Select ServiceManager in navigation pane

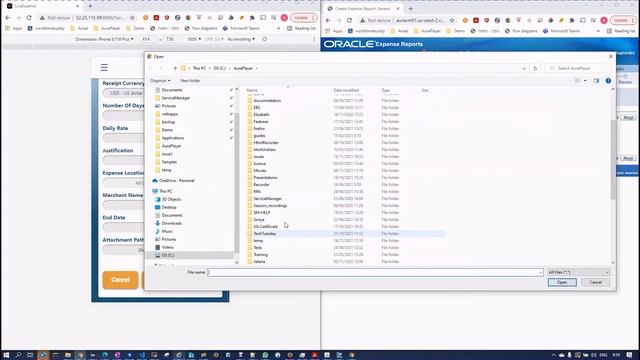(x=176, y=98)
